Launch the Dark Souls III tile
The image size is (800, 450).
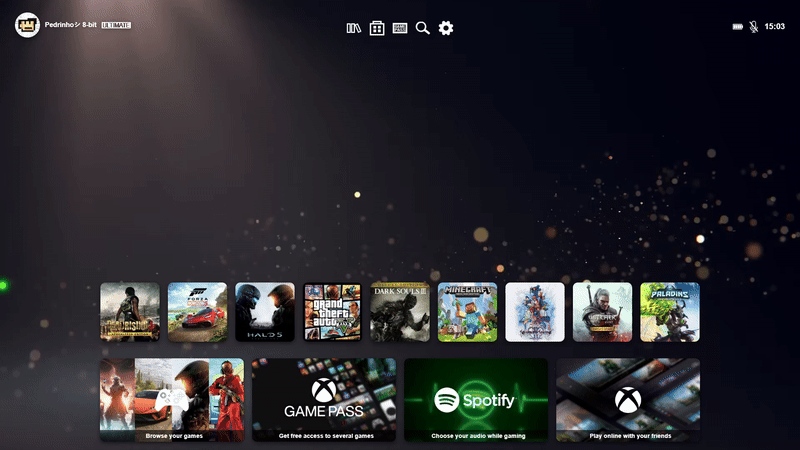pos(400,312)
